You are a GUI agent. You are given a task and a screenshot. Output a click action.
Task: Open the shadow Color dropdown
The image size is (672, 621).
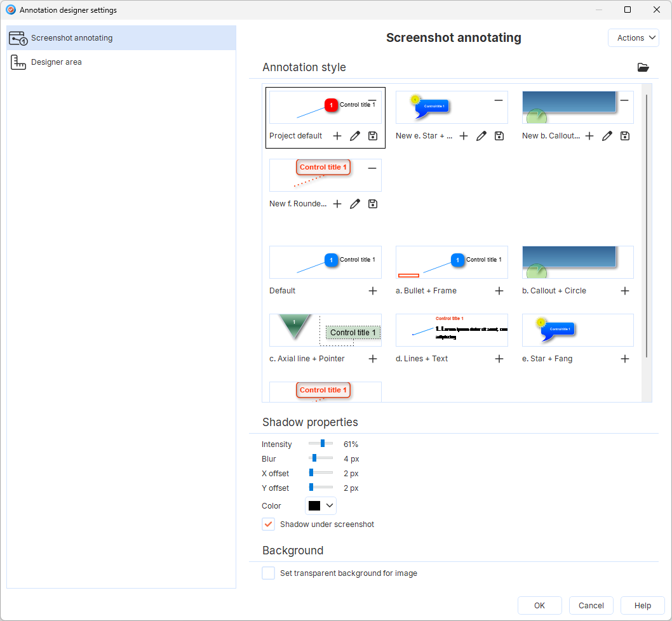[321, 506]
